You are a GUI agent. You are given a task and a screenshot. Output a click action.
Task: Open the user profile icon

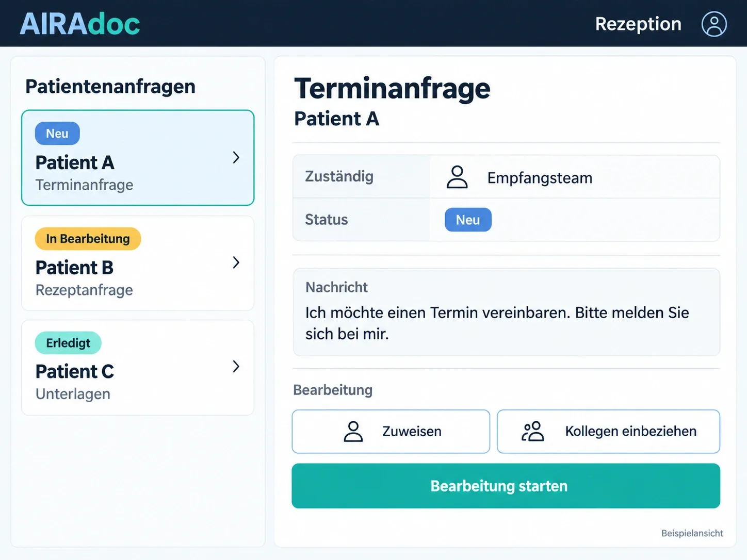(714, 24)
